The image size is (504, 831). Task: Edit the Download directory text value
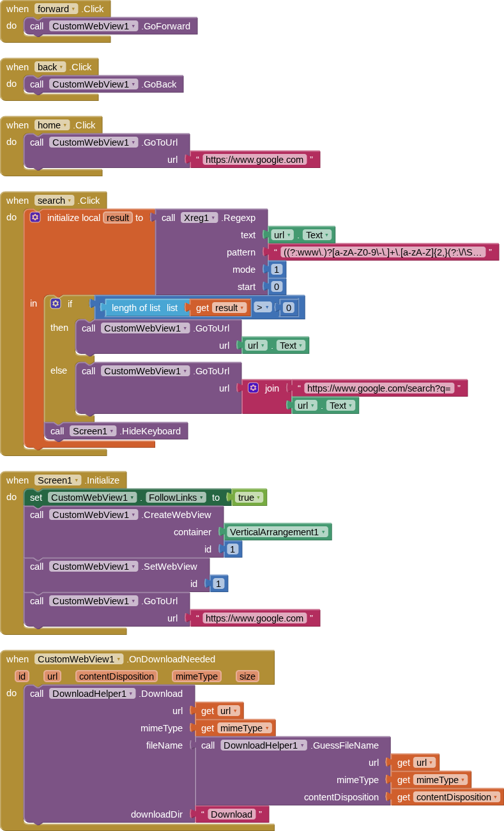point(231,814)
